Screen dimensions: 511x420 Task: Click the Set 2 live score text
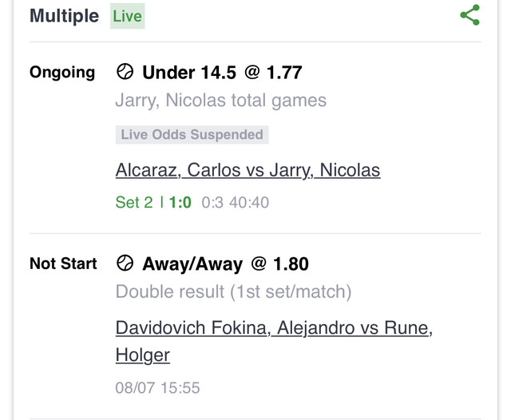tap(134, 202)
